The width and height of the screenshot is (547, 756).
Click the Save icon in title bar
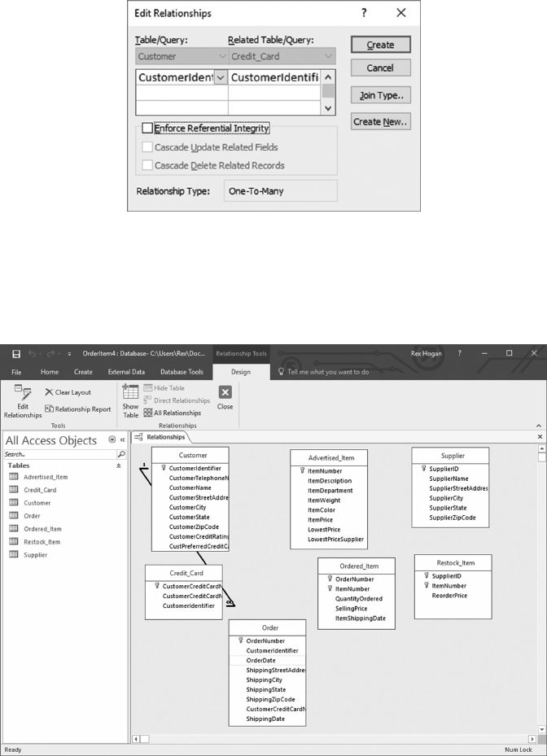coord(16,354)
